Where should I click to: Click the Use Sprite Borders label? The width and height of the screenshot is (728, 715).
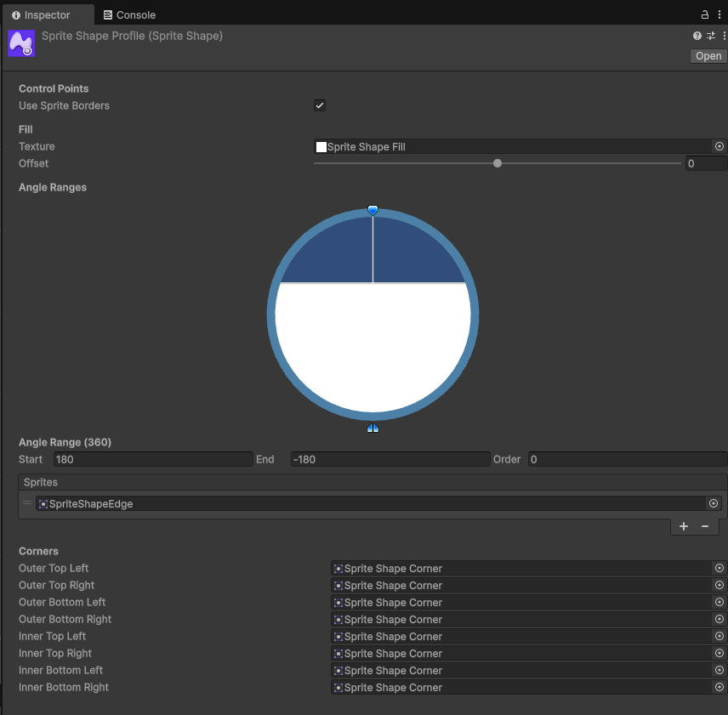[64, 105]
